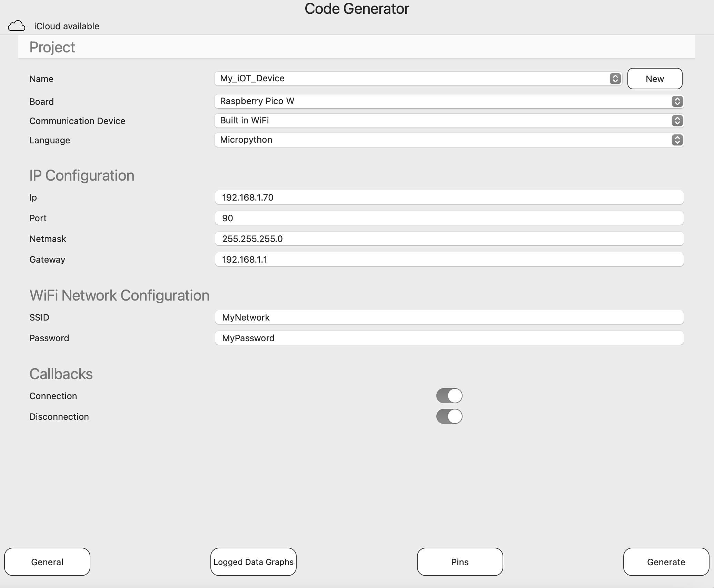This screenshot has width=714, height=588.
Task: Open the Language dropdown set to Micropython
Action: tap(448, 140)
